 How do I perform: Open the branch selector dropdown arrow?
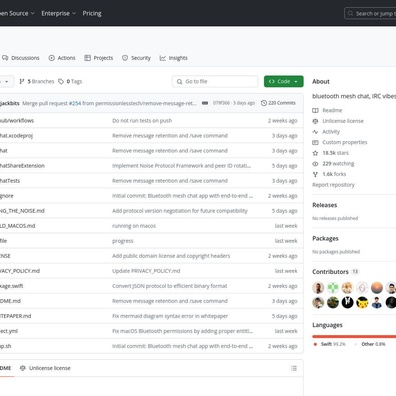[7, 81]
